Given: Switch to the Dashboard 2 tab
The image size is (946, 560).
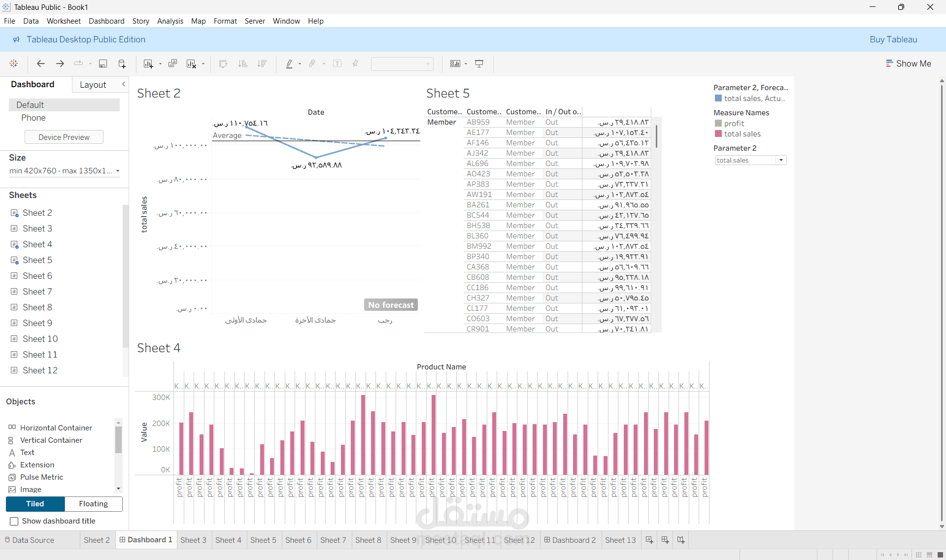Looking at the screenshot, I should click(x=570, y=540).
